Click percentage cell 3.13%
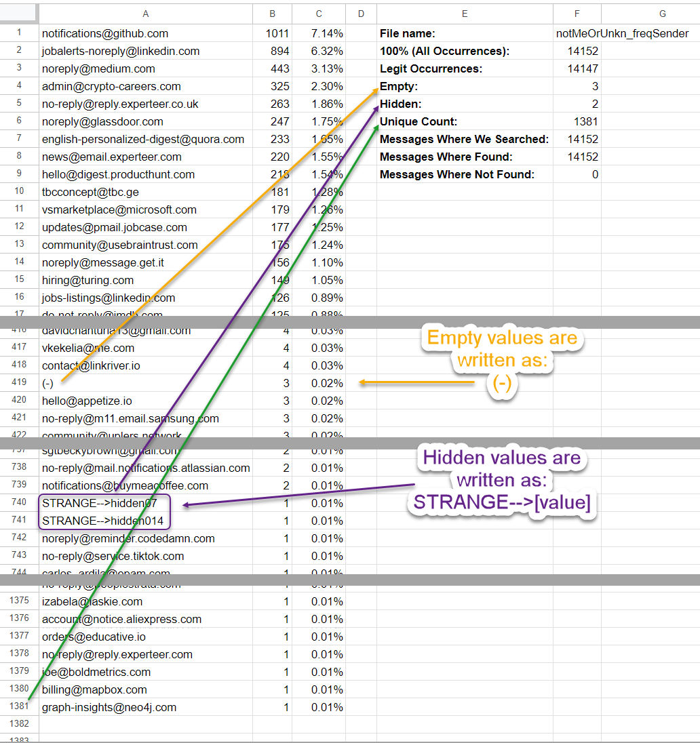The image size is (700, 743). click(x=319, y=68)
